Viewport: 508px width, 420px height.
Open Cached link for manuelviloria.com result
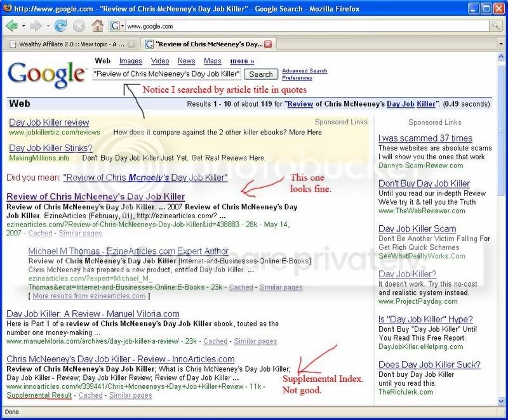click(x=215, y=341)
